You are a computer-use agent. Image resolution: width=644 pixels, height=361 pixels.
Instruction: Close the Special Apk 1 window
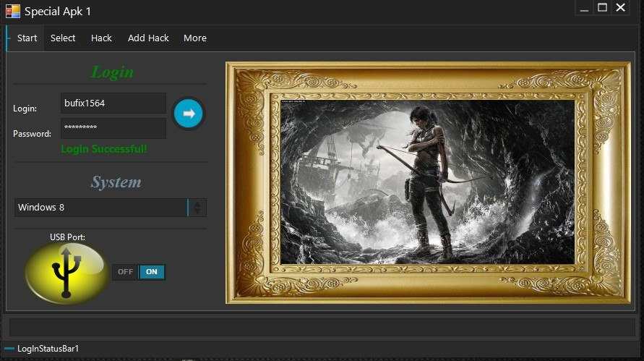click(x=620, y=8)
